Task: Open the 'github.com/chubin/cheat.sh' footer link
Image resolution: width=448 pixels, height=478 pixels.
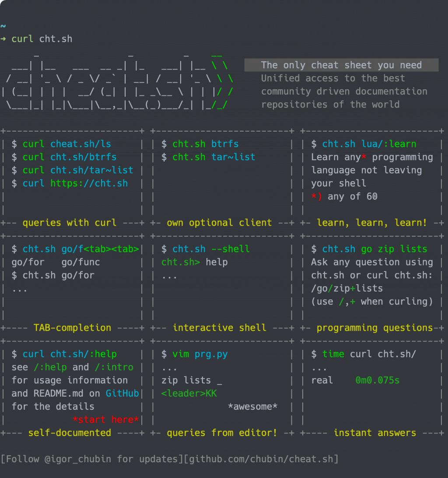Action: pyautogui.click(x=261, y=459)
